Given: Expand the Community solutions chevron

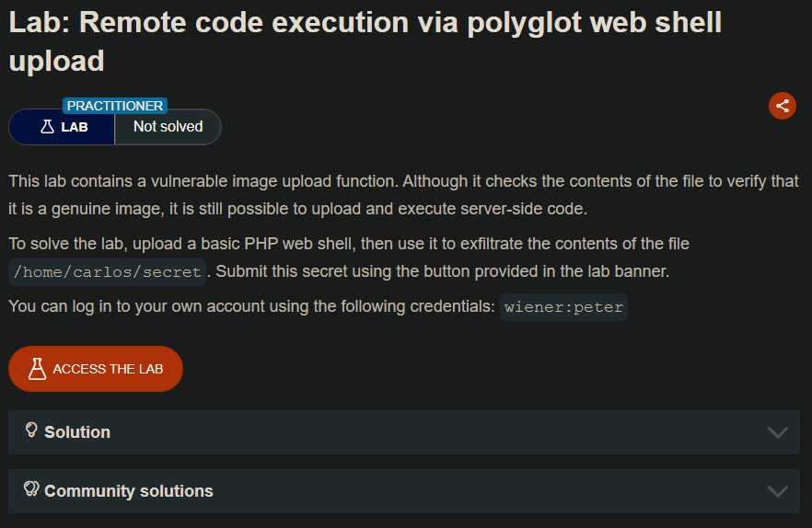Looking at the screenshot, I should (x=777, y=491).
